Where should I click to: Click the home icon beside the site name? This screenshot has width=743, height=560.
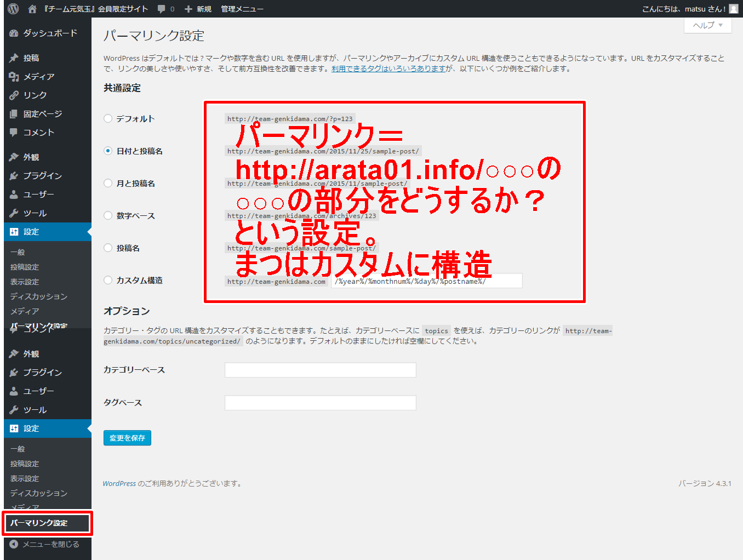pos(32,9)
